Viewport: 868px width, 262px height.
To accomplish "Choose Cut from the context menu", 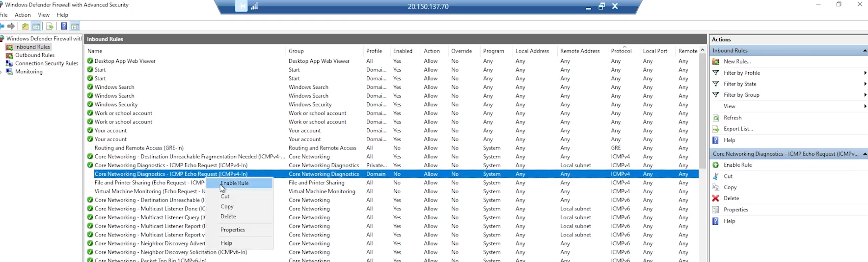I will coord(239,196).
